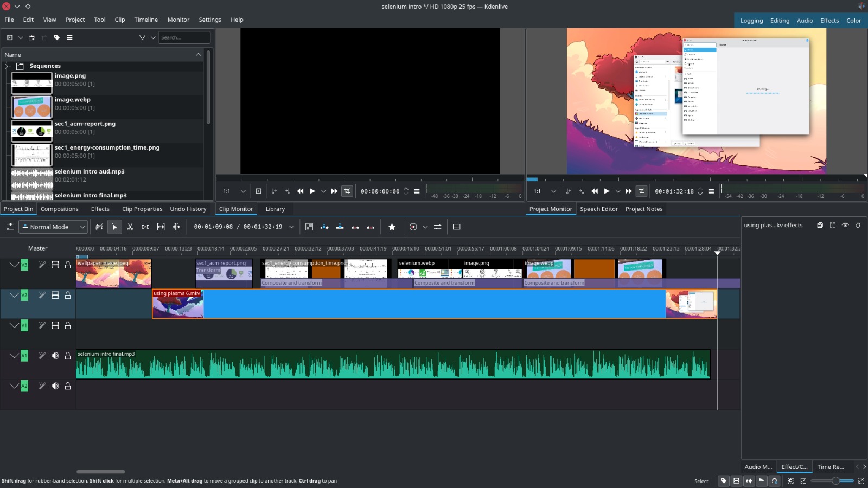Select the using plasma 6.mkv clip on timeline

(x=435, y=304)
